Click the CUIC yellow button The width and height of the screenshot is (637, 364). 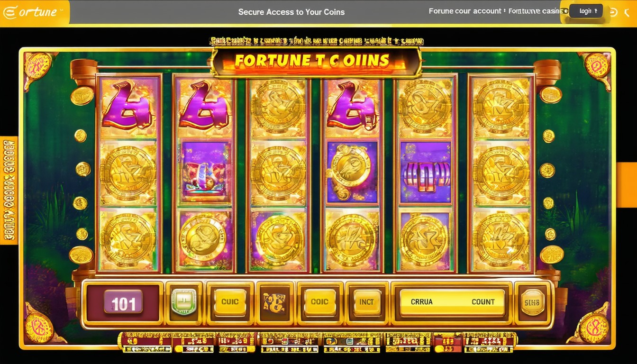coord(230,302)
